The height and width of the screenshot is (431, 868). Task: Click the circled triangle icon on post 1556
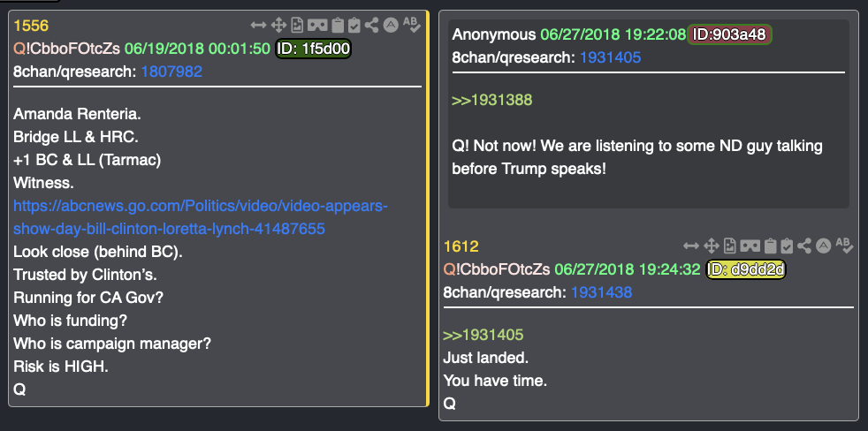click(x=391, y=25)
